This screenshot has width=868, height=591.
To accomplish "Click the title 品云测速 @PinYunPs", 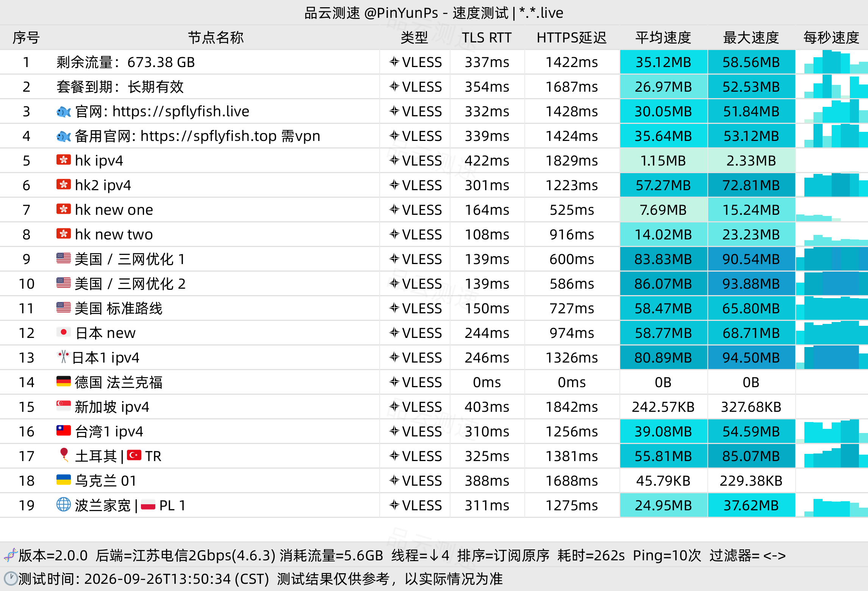I will point(371,13).
